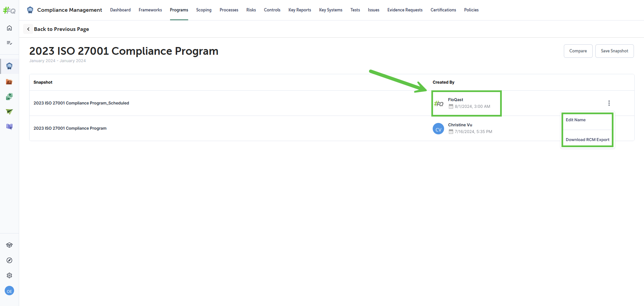Screen dimensions: 644x306
Task: Click the Compare button
Action: pyautogui.click(x=578, y=51)
